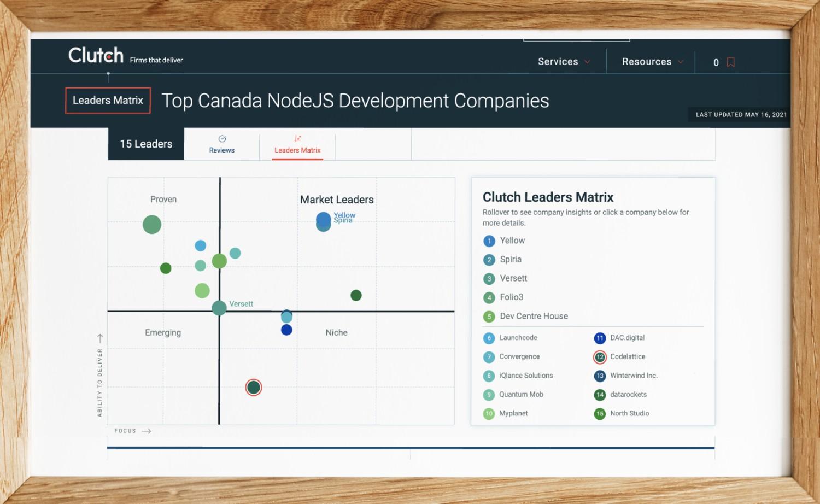820x504 pixels.
Task: Click the Versett bubble on the matrix chart
Action: tap(219, 308)
